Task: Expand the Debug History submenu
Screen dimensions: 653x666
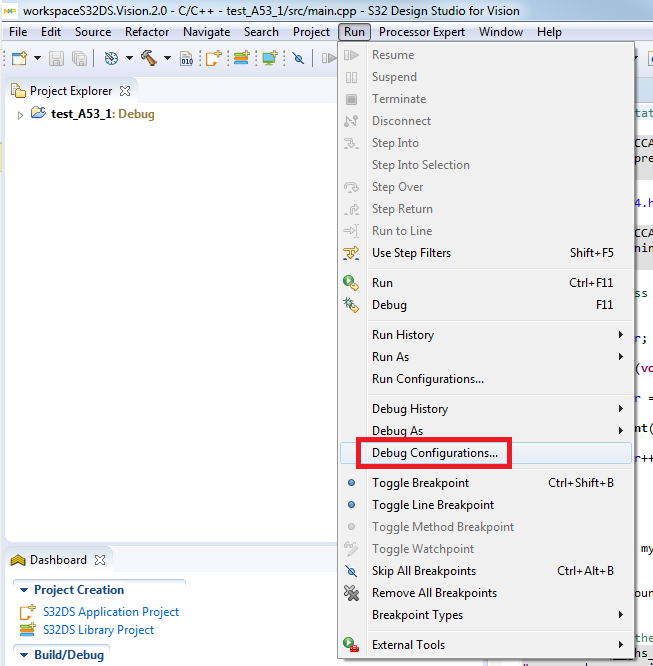Action: coord(485,409)
